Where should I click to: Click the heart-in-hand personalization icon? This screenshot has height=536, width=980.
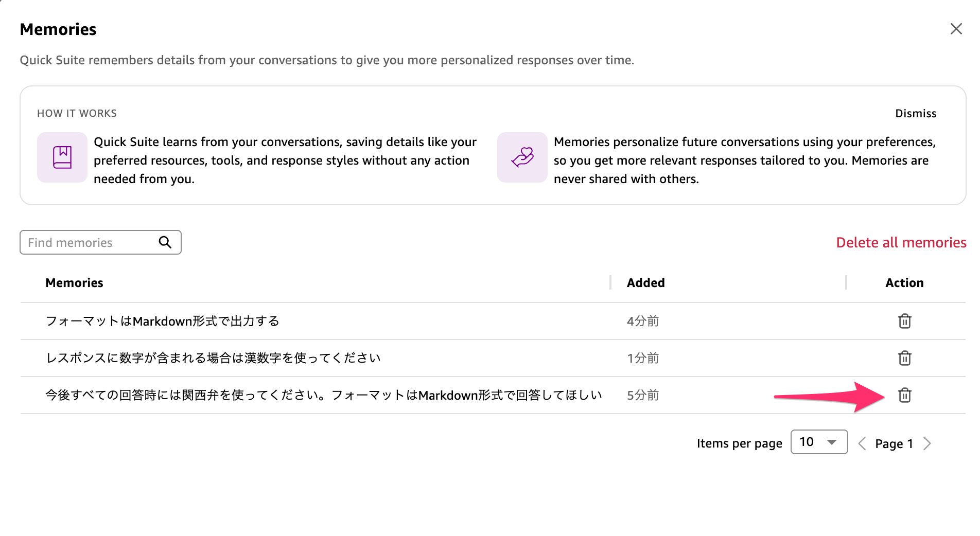(522, 157)
